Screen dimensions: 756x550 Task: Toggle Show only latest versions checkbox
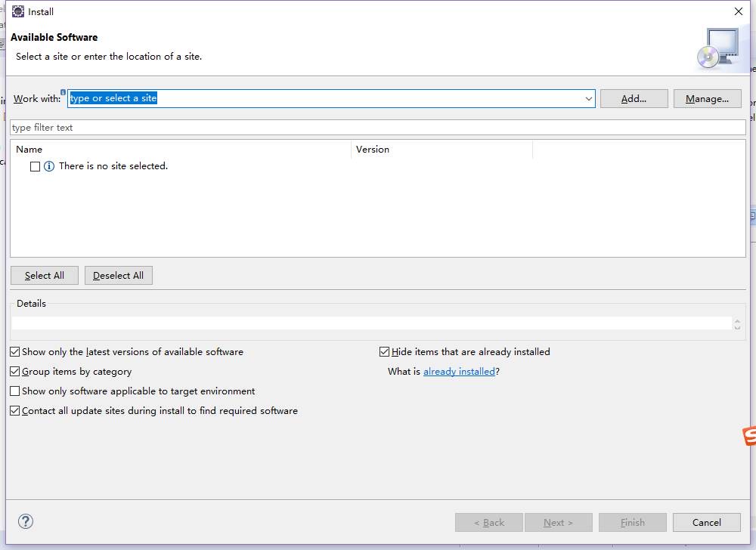(15, 352)
